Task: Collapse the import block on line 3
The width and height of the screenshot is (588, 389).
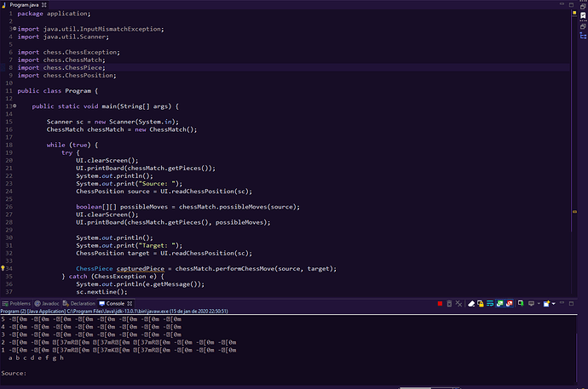Action: 14,28
